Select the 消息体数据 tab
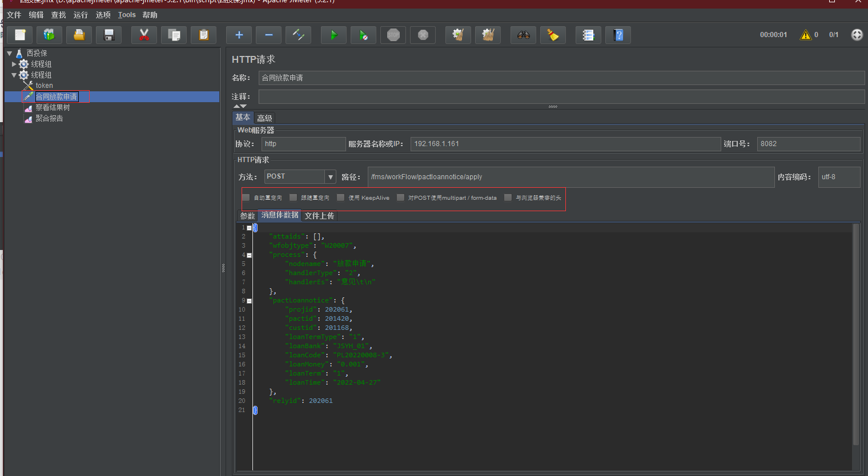 coord(280,215)
